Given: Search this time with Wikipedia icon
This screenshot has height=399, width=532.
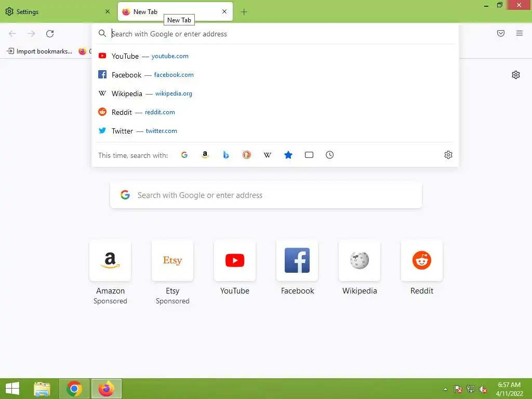Looking at the screenshot, I should 268,155.
